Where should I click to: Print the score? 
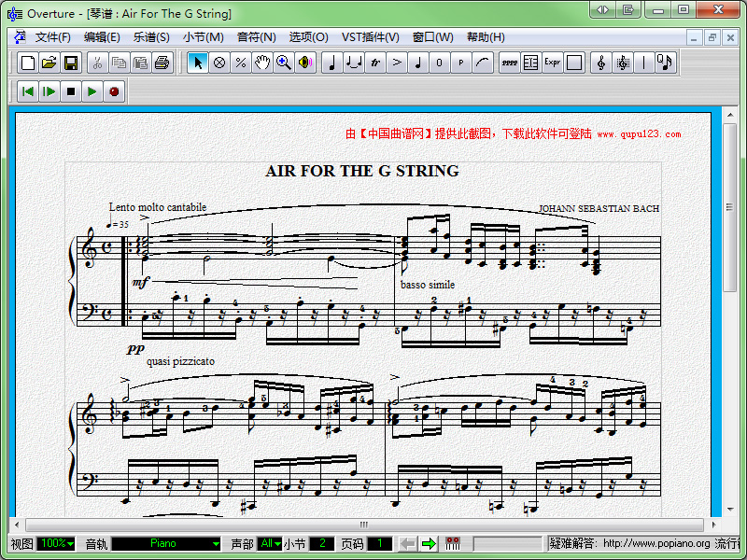point(162,63)
